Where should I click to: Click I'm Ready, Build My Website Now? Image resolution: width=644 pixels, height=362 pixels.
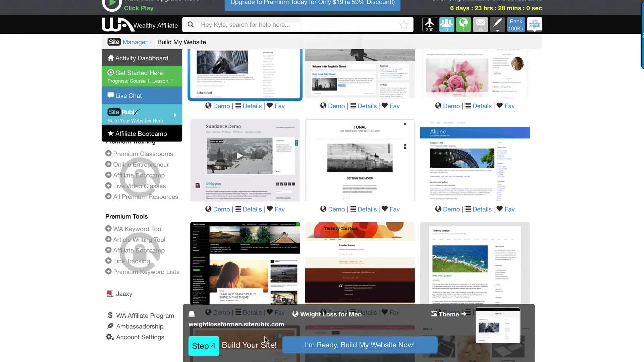[360, 345]
